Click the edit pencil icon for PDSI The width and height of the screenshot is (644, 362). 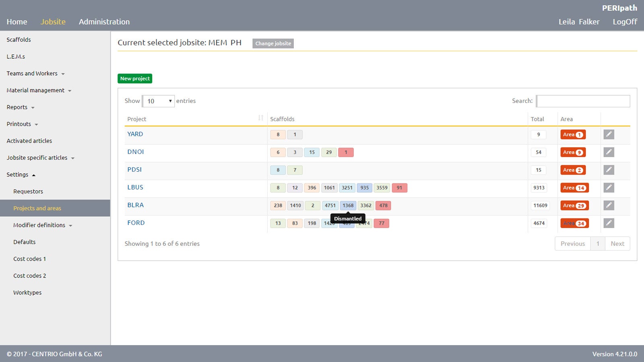(x=609, y=170)
